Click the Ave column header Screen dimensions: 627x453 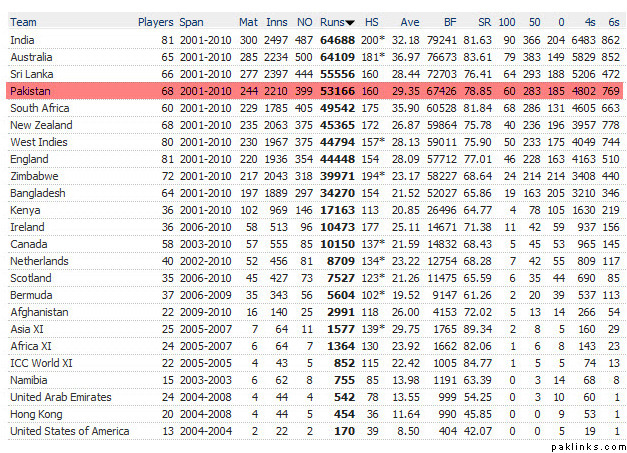click(409, 21)
